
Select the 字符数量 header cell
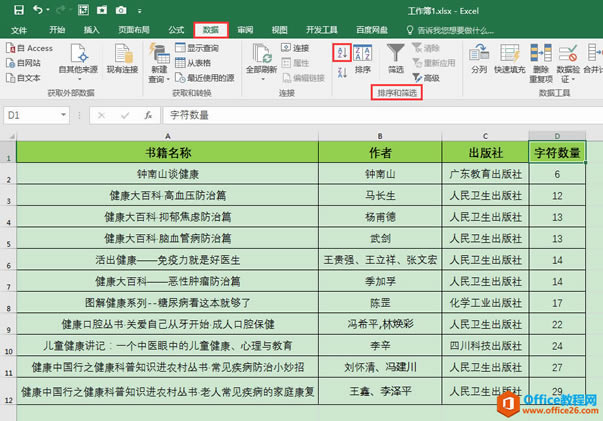click(x=557, y=152)
